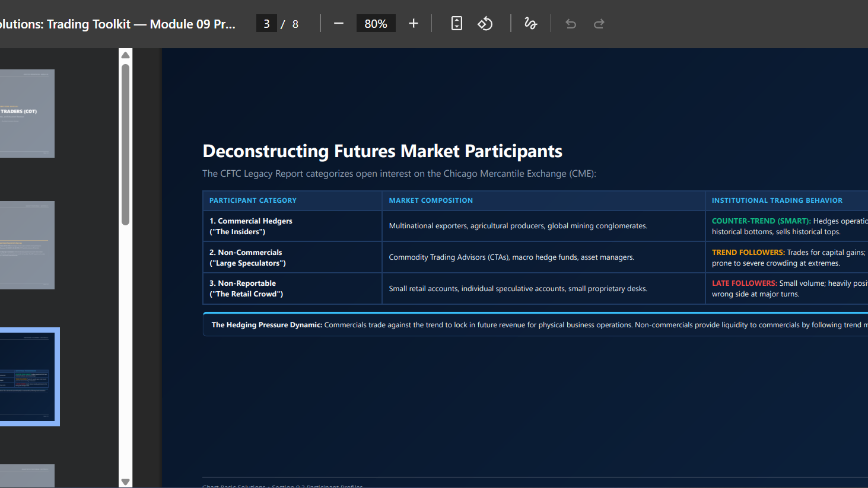
Task: Click the zoom out minus icon
Action: point(339,24)
